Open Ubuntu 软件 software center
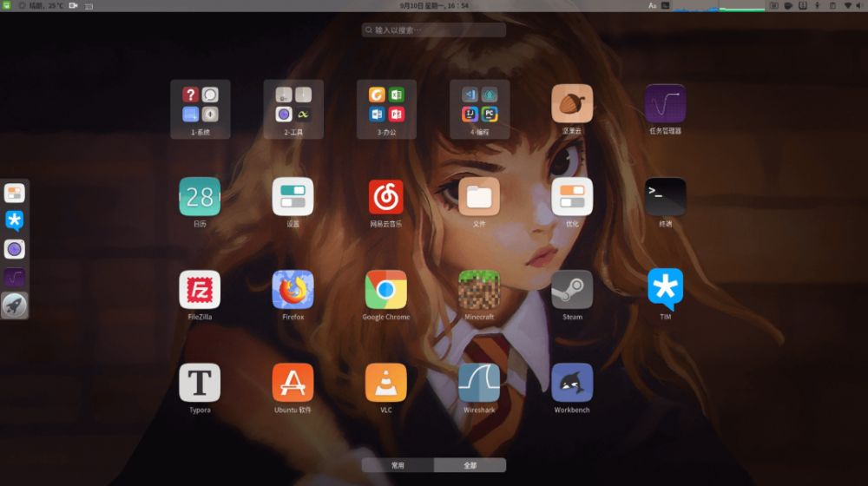 point(293,383)
